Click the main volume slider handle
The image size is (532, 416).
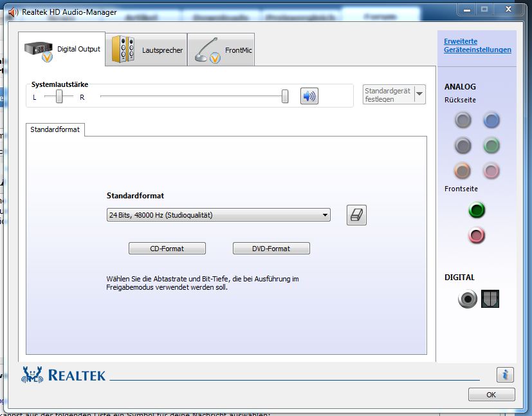tap(285, 96)
